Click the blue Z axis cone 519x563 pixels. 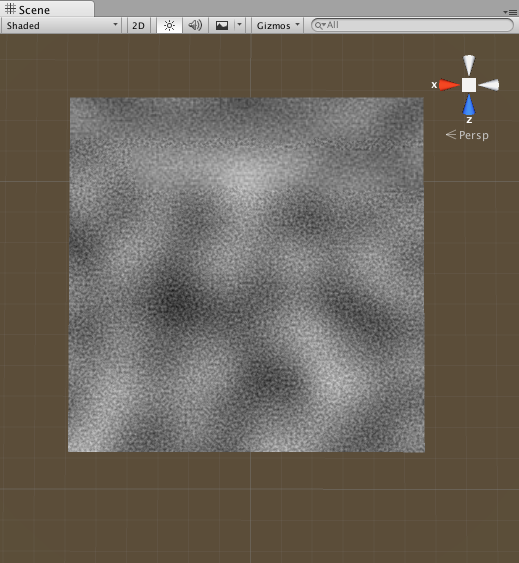coord(469,105)
